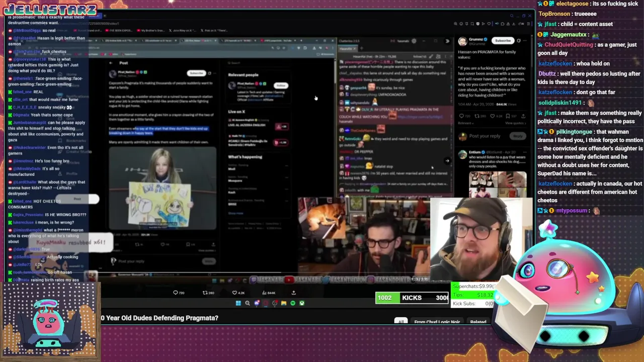
Task: Click the What's happening heading
Action: [x=245, y=157]
